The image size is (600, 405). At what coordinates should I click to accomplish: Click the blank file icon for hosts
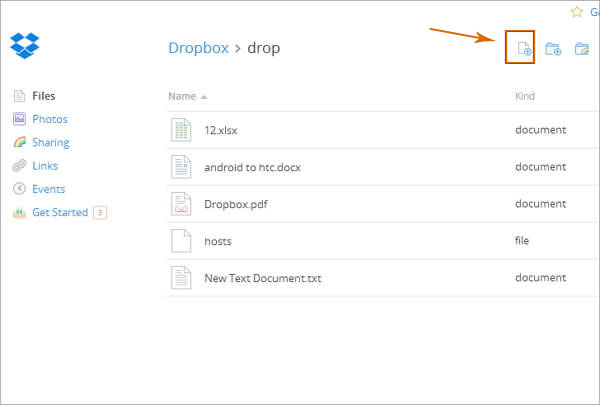181,241
